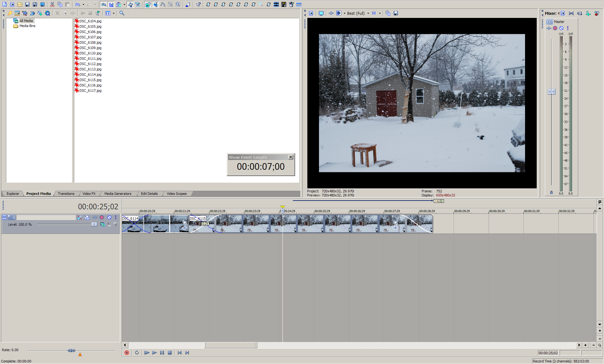Create a new project from the toolbar
604x364 pixels.
pos(4,4)
